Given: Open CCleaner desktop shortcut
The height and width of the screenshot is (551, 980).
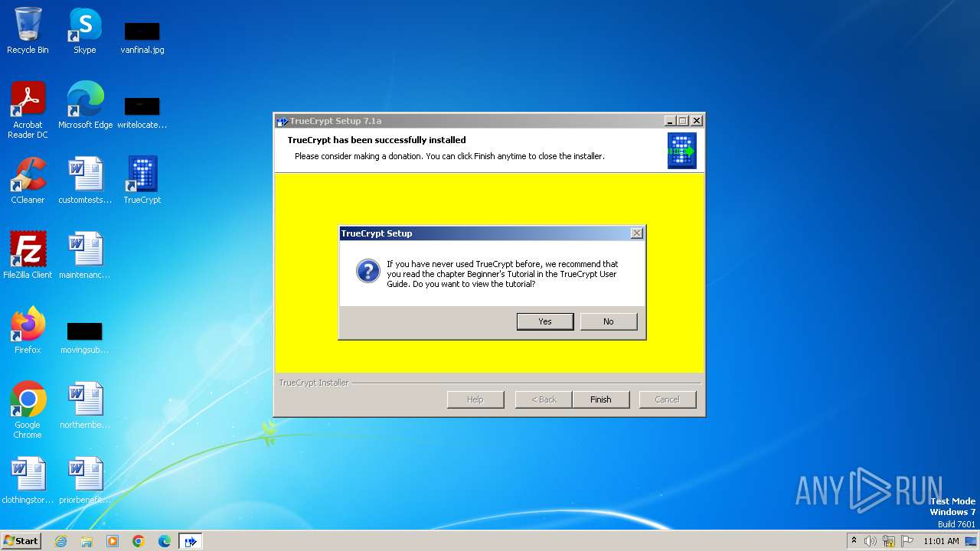Looking at the screenshot, I should (28, 180).
